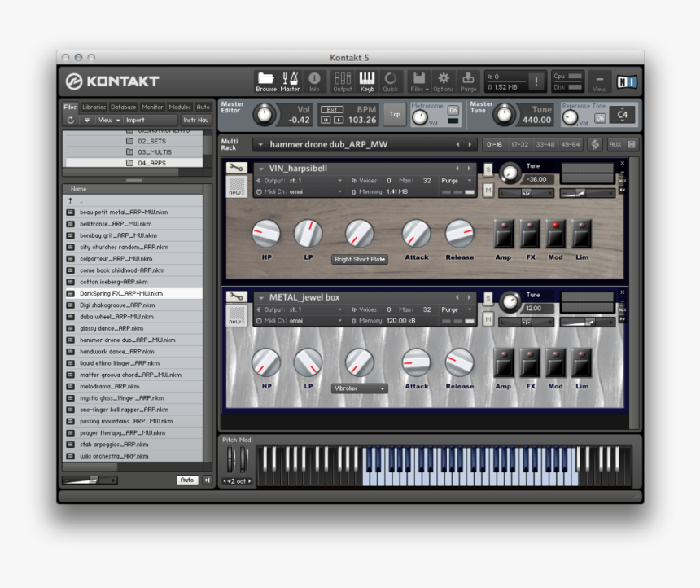Select DarkSpring FX_ARP-MW.nkm file

tap(134, 293)
